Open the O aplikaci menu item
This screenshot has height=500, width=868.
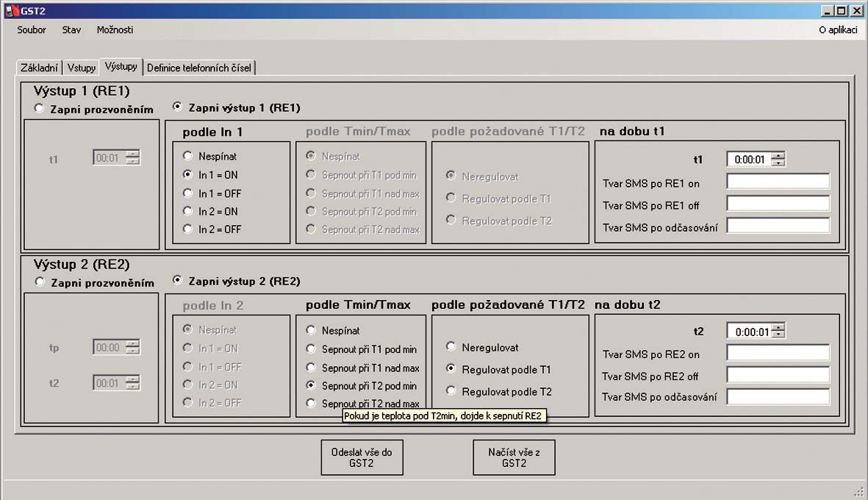pos(838,30)
